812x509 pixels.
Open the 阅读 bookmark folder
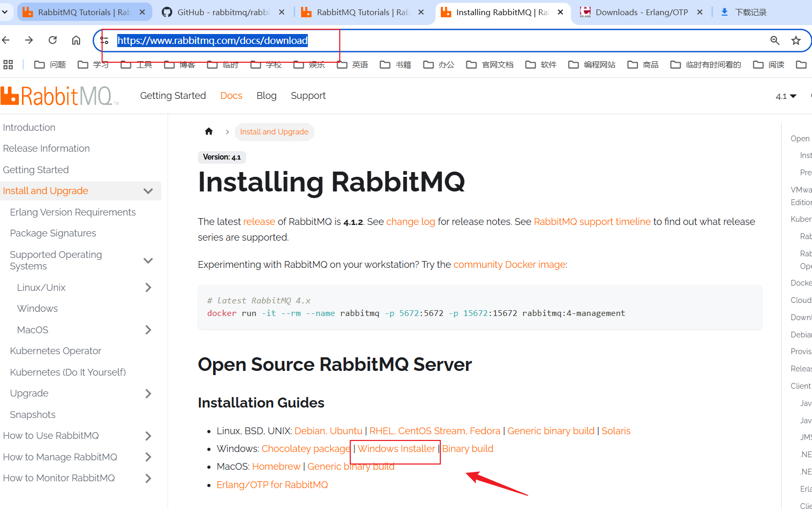(x=769, y=64)
